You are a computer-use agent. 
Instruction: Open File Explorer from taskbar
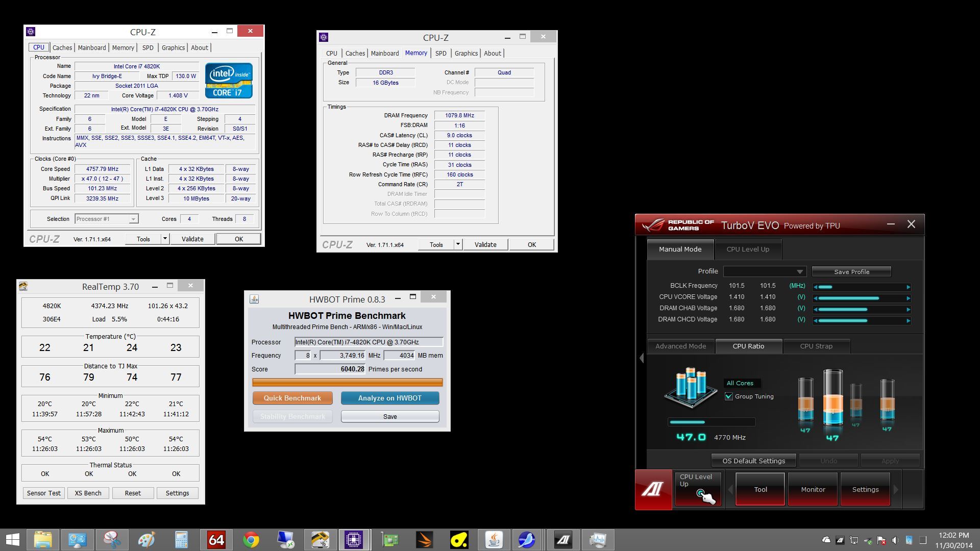43,540
